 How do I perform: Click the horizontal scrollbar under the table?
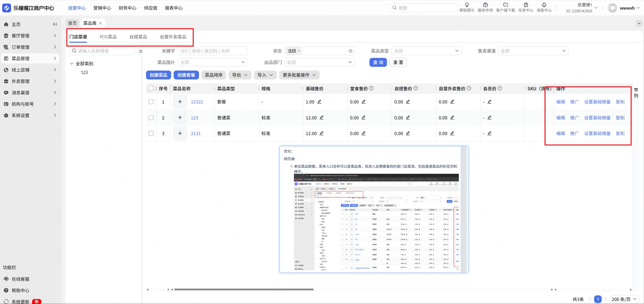click(x=244, y=289)
